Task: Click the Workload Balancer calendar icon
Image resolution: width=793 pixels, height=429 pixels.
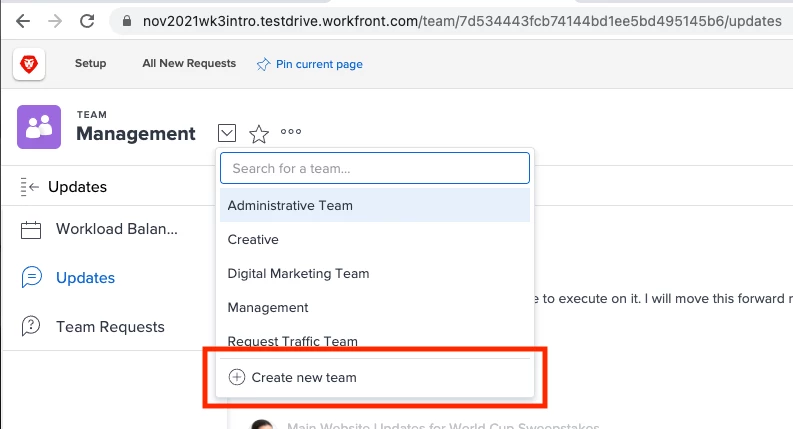Action: pyautogui.click(x=31, y=230)
